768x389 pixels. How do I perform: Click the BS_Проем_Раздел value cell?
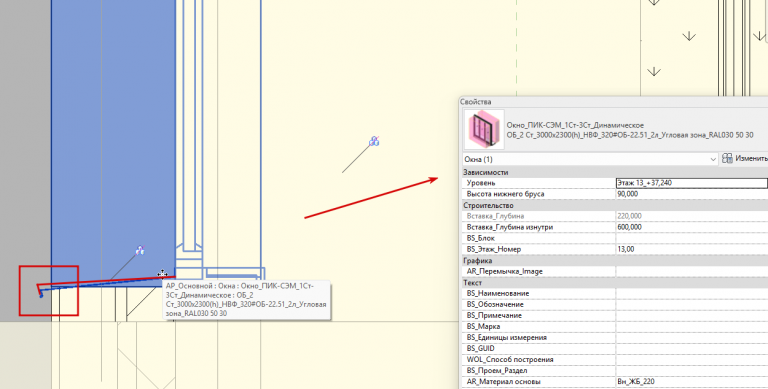(x=692, y=370)
